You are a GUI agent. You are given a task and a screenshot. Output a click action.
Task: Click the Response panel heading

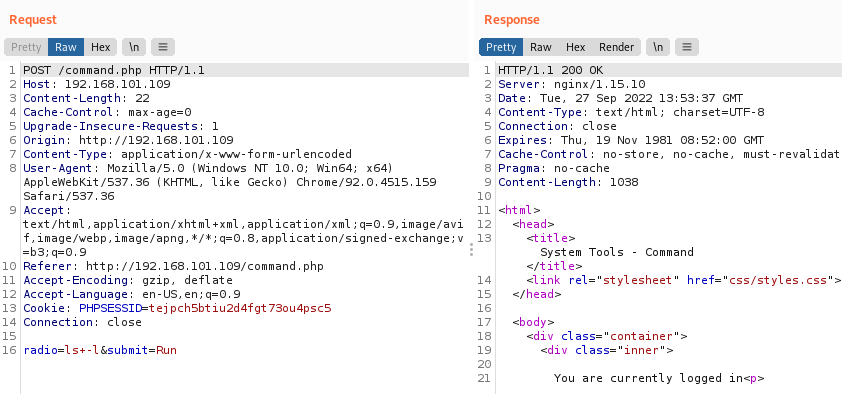point(512,20)
